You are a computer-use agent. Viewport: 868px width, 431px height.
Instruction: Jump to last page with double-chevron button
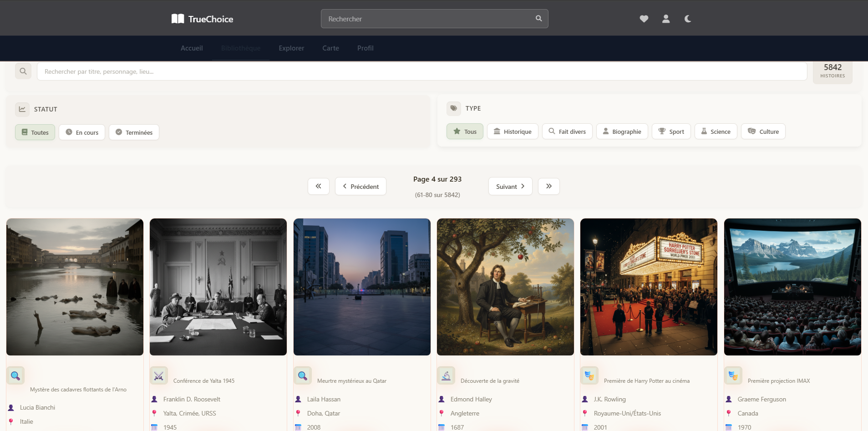[548, 186]
